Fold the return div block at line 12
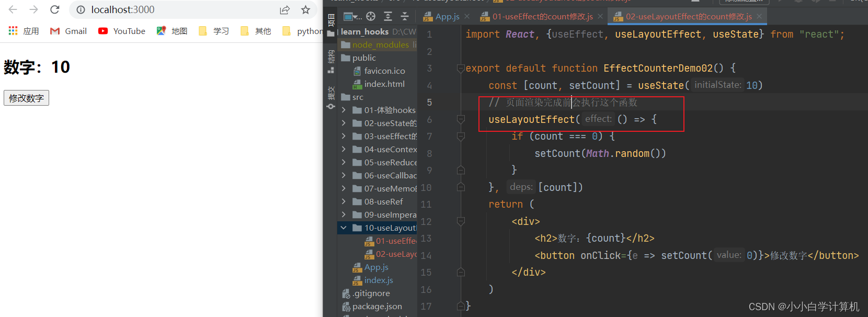 coord(461,221)
